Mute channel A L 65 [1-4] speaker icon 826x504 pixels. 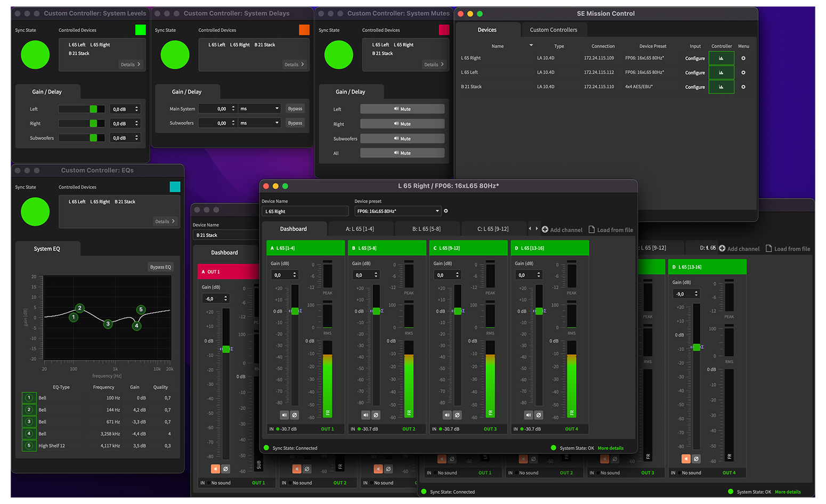point(284,415)
